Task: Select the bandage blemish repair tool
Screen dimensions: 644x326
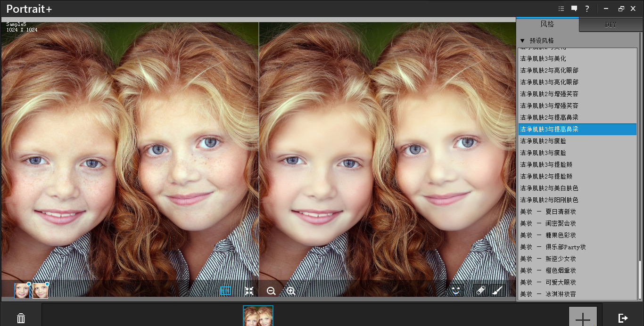Action: [x=480, y=291]
